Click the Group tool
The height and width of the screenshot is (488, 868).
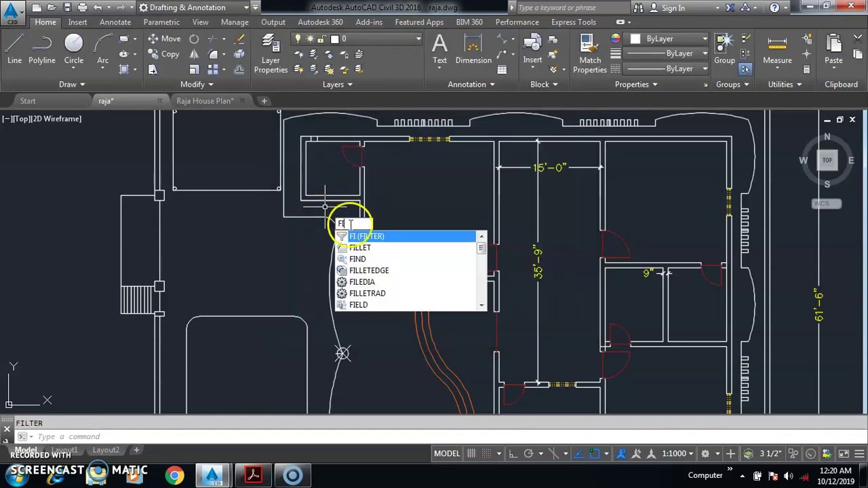pyautogui.click(x=724, y=49)
